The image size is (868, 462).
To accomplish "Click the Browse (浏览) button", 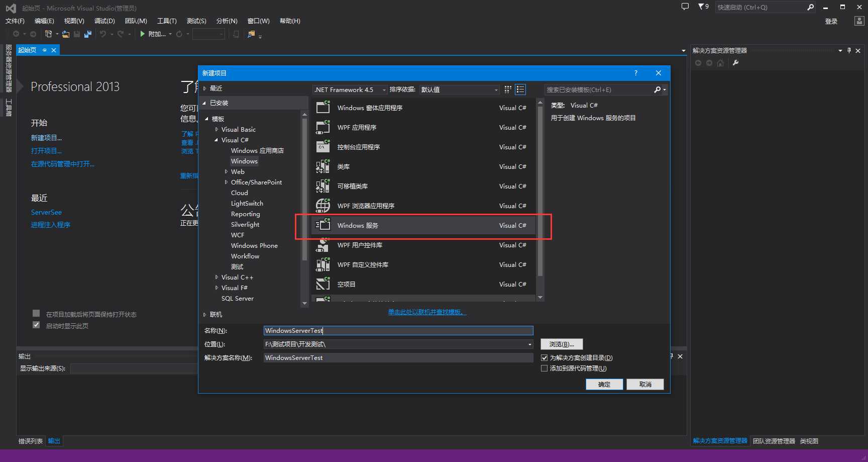I will pyautogui.click(x=562, y=344).
